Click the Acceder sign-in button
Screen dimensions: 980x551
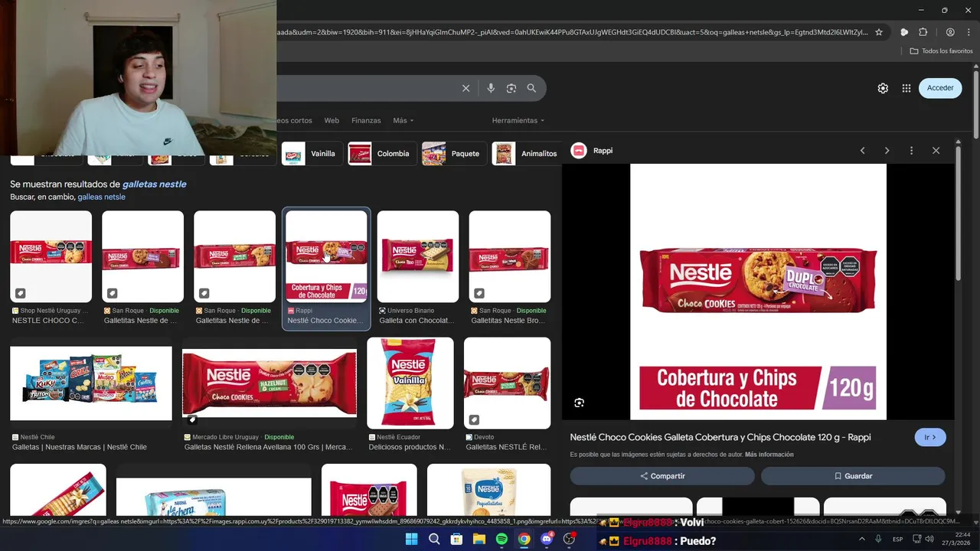940,88
